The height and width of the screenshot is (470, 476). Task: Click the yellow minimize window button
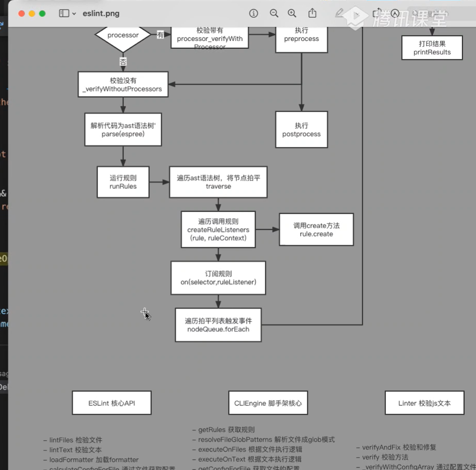pos(32,13)
